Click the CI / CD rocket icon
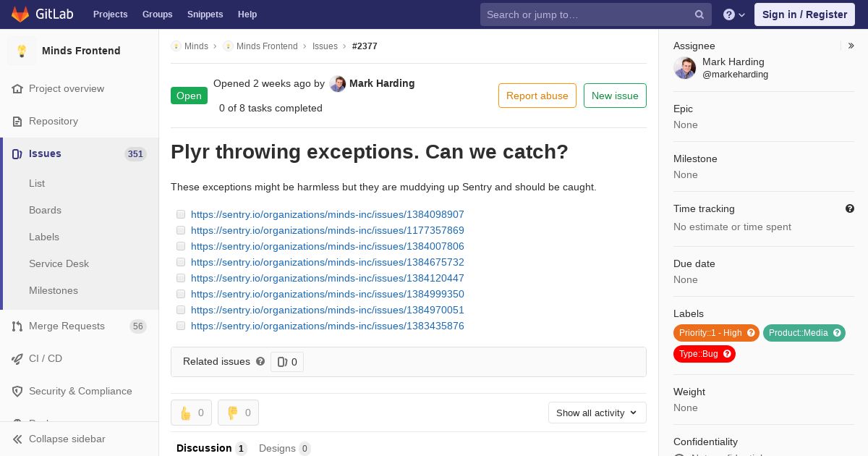The image size is (868, 456). 17,359
